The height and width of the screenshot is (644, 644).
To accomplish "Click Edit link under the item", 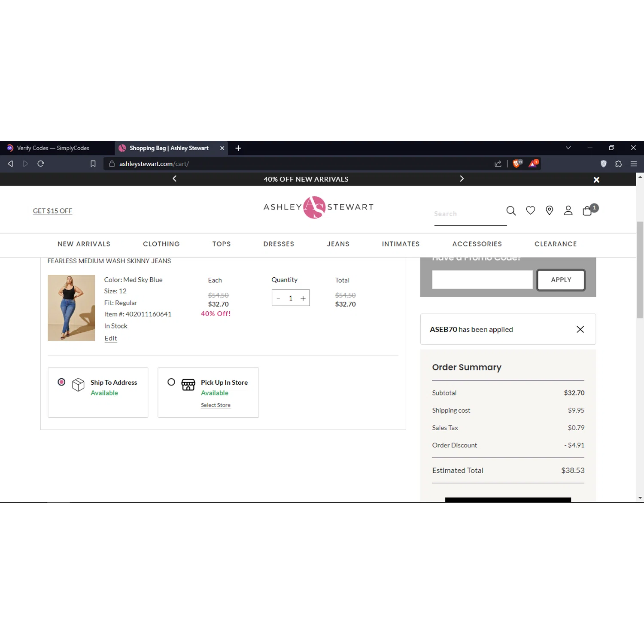I will (111, 338).
